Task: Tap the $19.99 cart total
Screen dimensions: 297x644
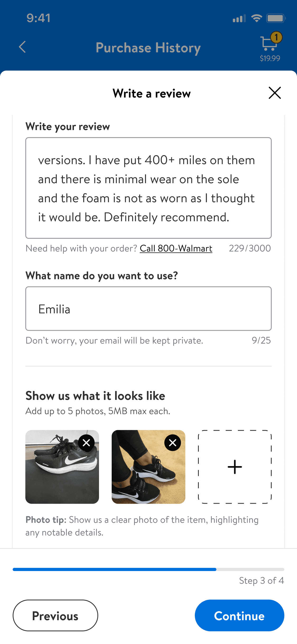Action: click(270, 58)
